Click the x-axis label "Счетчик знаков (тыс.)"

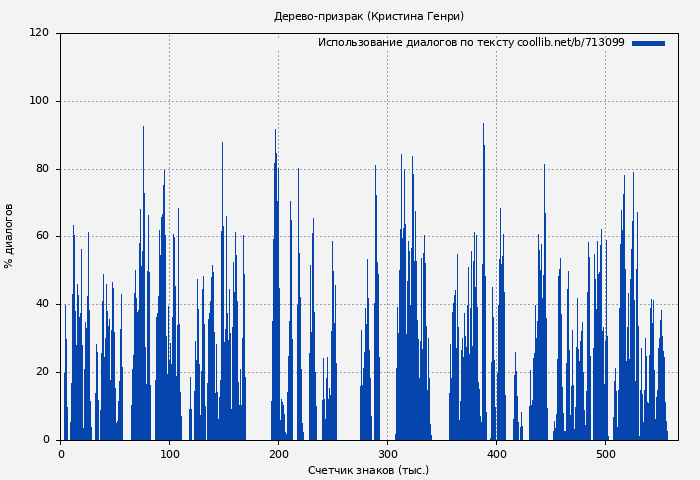point(368,470)
